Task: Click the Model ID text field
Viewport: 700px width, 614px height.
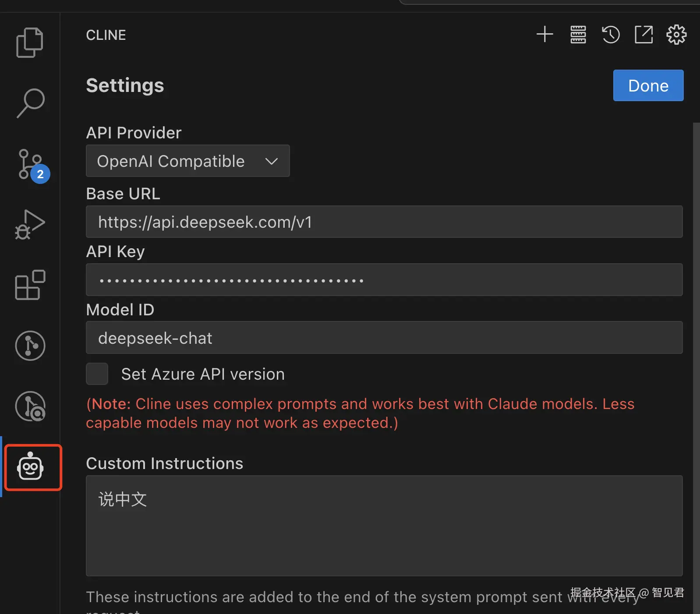Action: [384, 338]
